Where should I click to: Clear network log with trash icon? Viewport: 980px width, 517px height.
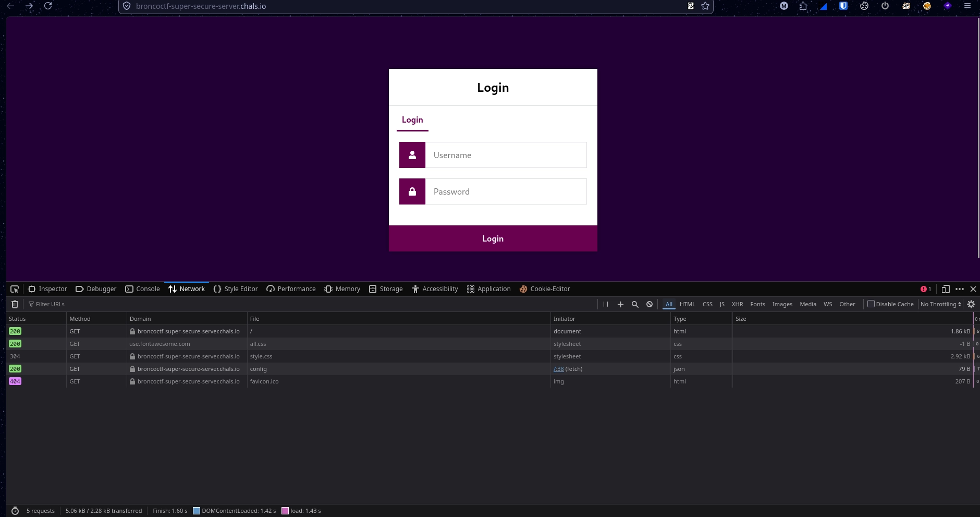tap(15, 304)
